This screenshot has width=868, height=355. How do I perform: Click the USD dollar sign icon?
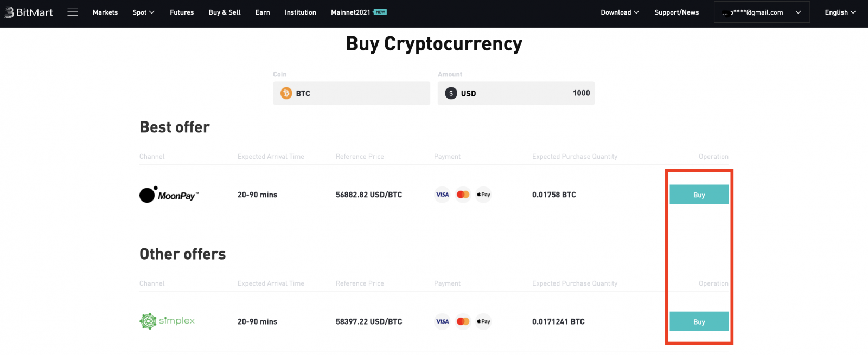[451, 93]
